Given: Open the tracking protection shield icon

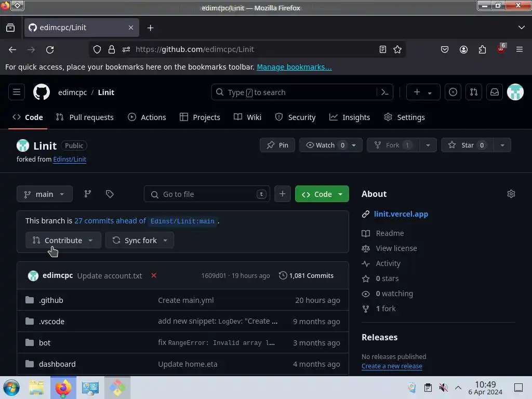Looking at the screenshot, I should [97, 49].
